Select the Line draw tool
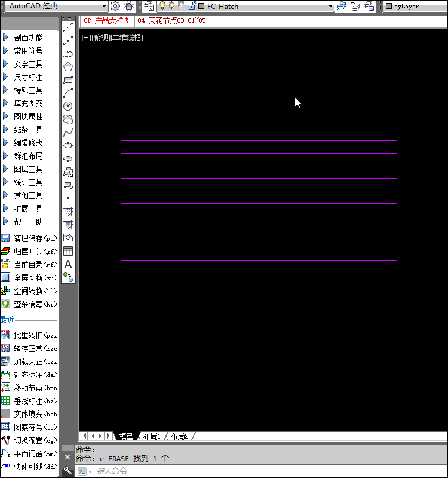 tap(68, 27)
